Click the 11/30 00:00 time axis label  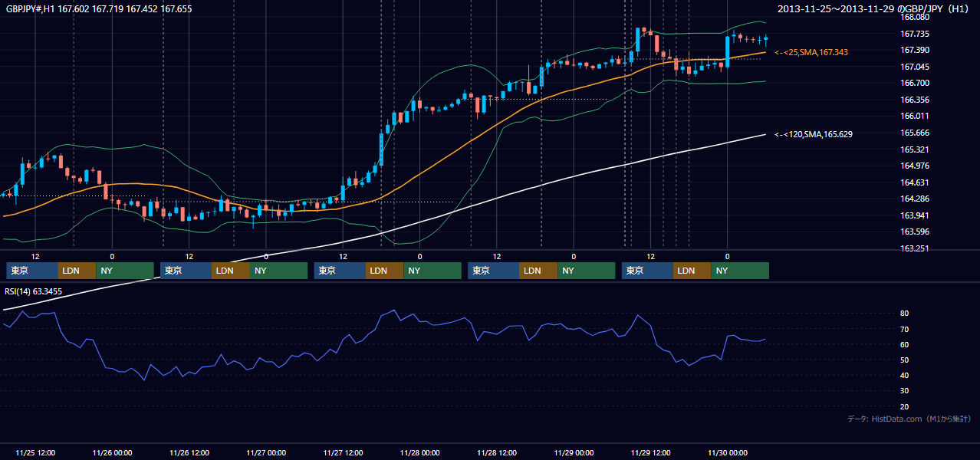728,452
